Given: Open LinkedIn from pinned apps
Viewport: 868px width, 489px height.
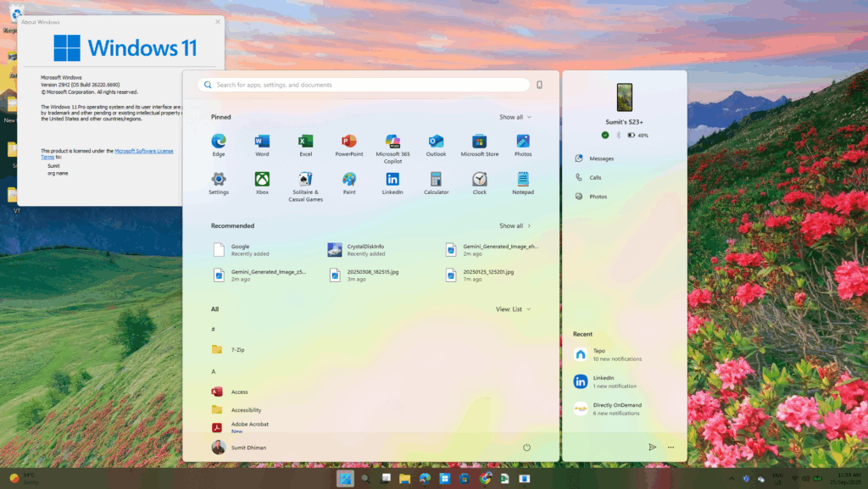Looking at the screenshot, I should point(392,180).
